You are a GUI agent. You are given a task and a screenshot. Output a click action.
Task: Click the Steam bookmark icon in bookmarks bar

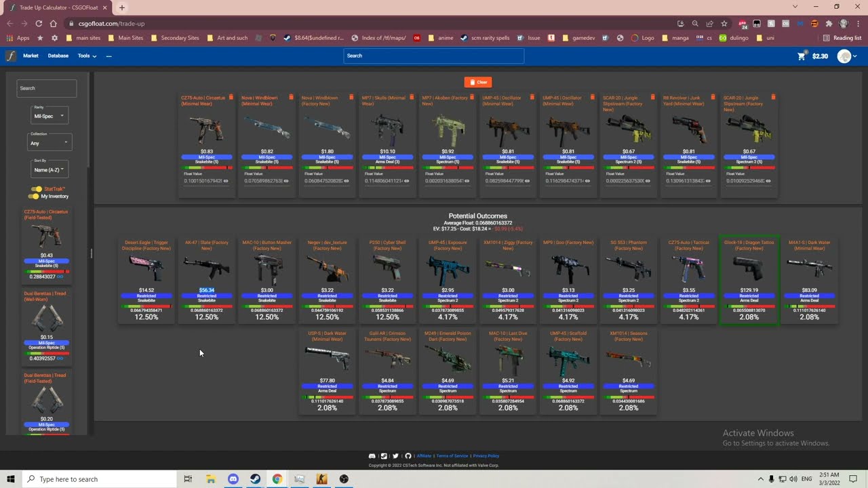tap(287, 38)
